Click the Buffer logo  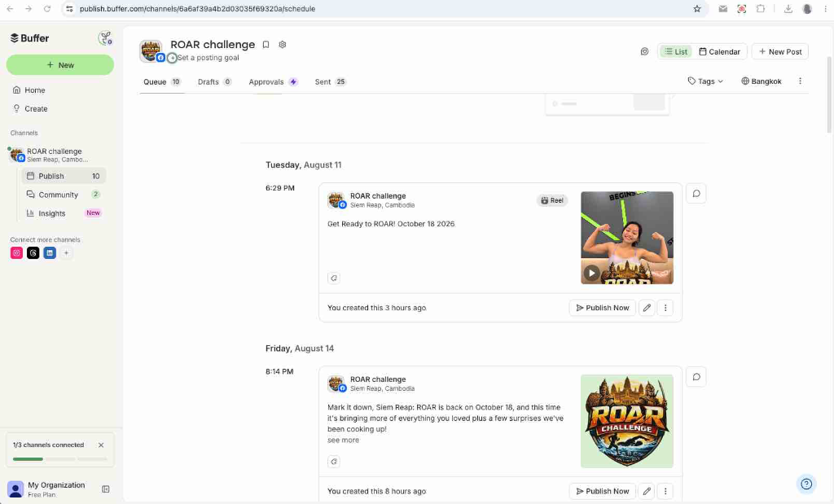tap(29, 38)
